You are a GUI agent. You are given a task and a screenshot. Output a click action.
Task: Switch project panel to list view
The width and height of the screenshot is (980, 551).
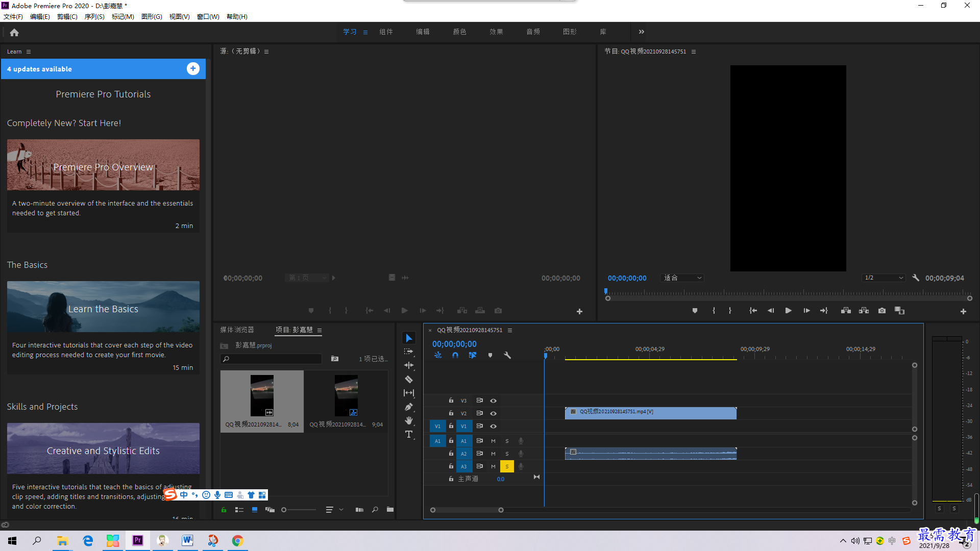click(239, 510)
